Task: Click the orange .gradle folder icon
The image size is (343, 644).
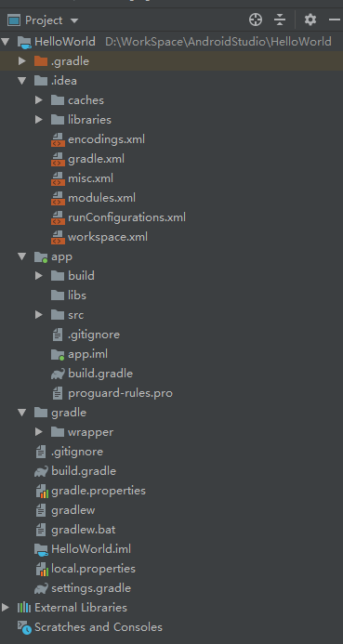Action: (x=41, y=61)
